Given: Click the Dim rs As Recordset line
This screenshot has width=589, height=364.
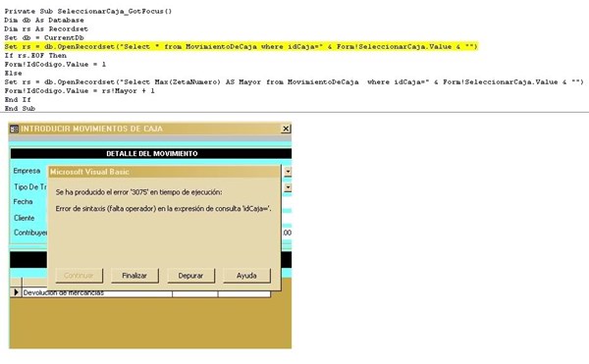Looking at the screenshot, I should pos(46,28).
